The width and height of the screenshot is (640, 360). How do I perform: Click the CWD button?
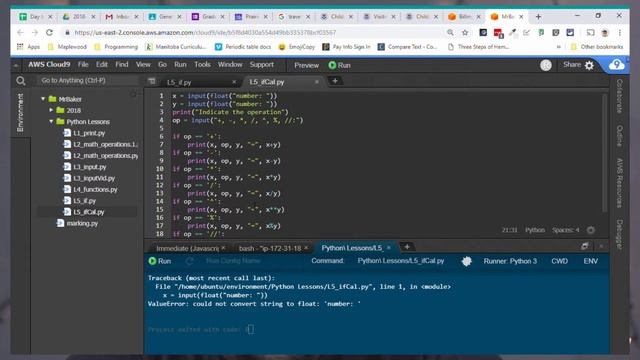click(x=560, y=261)
